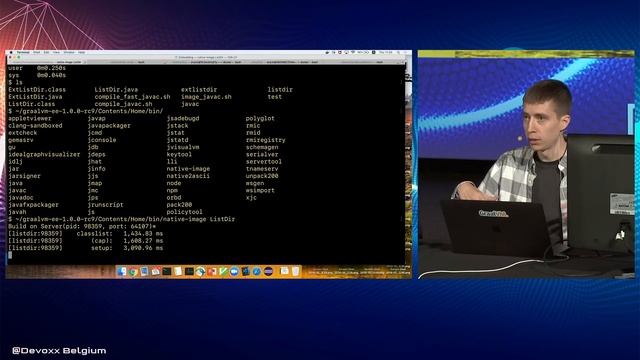Open the View menu in menu bar
Screen dimensions: 640x360
tap(56, 52)
